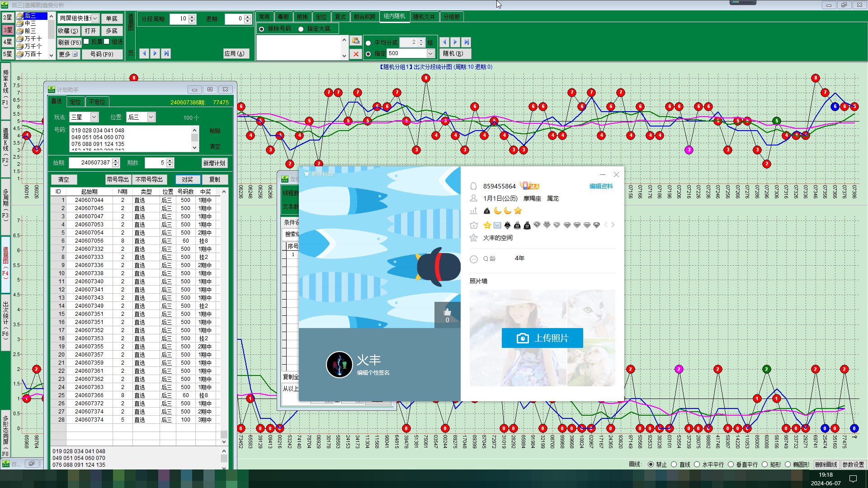Increase 期数 value with up arrow
This screenshot has height=488, width=868.
[170, 160]
